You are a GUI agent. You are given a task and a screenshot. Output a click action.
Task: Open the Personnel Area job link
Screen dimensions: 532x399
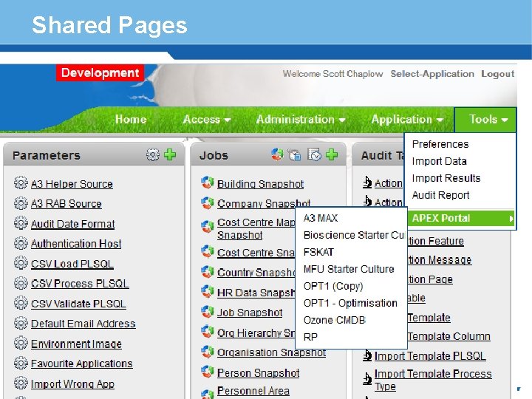click(253, 391)
